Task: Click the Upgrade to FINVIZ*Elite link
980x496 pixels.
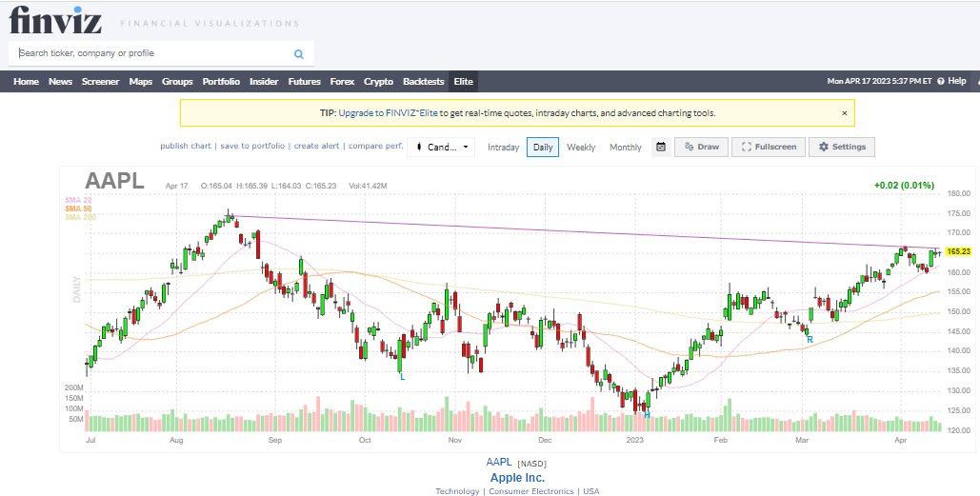Action: click(388, 113)
